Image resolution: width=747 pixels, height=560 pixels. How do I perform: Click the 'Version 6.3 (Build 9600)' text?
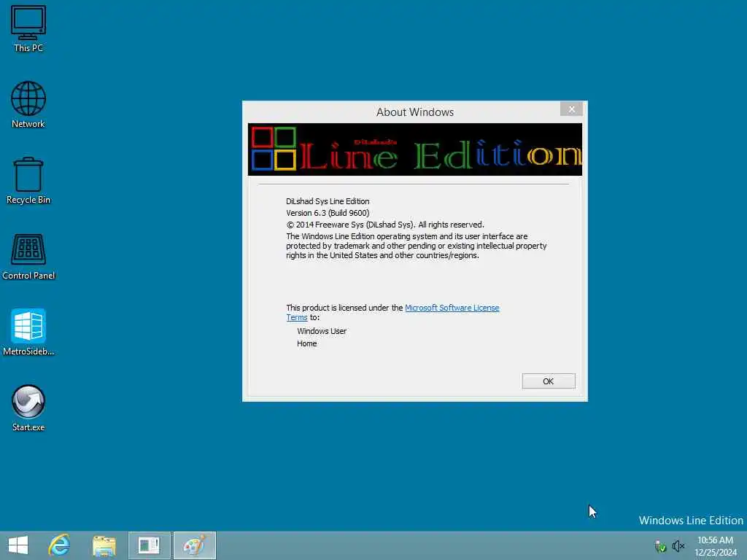(x=328, y=213)
